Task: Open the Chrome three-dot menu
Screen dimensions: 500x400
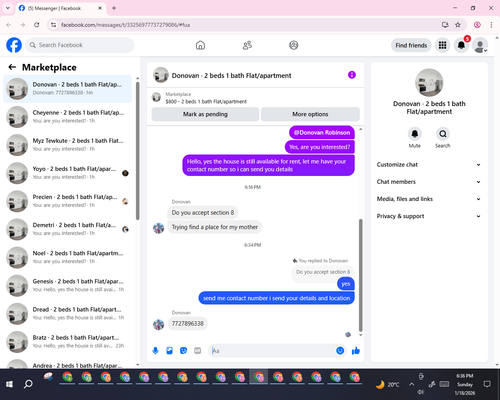Action: 491,25
